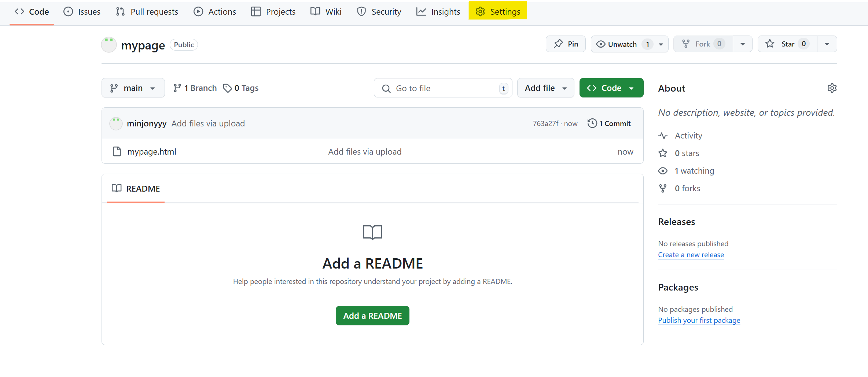Open commit hash 763a27f
The image size is (868, 377).
pos(546,123)
